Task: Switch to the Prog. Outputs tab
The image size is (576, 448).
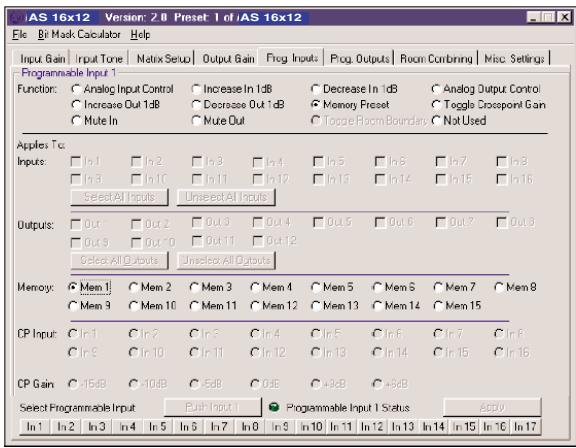Action: (359, 58)
